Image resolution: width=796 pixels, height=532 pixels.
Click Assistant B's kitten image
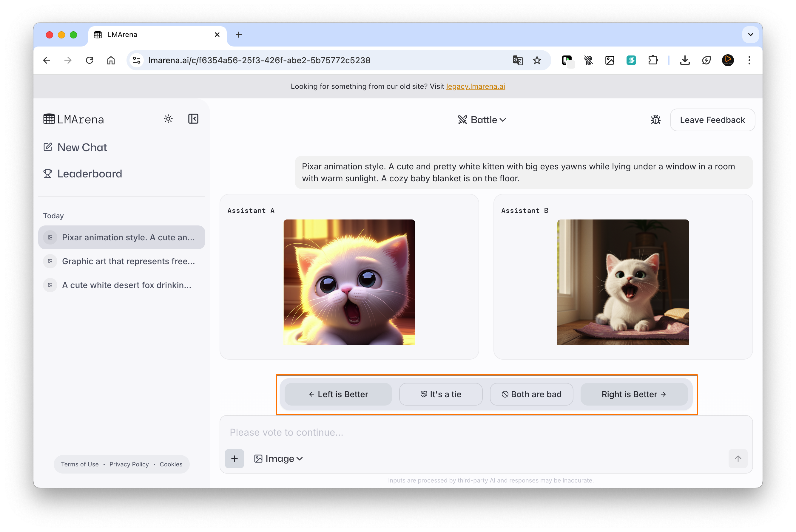coord(623,282)
